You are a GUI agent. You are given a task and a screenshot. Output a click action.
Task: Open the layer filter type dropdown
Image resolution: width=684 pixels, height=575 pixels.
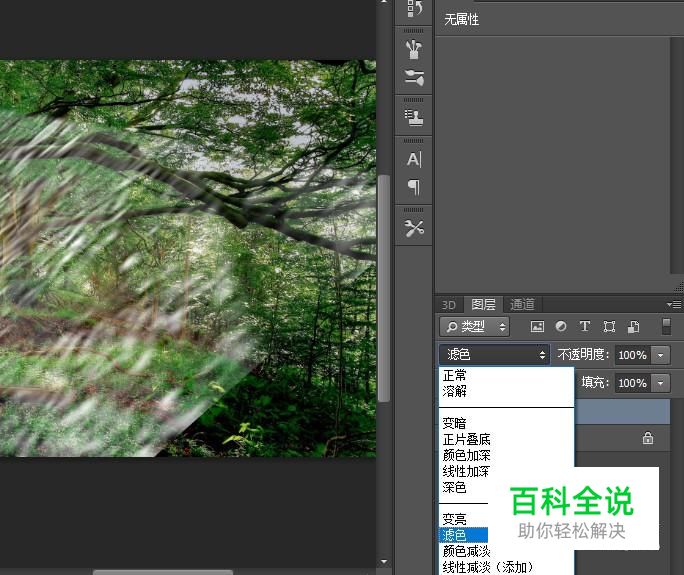(474, 326)
